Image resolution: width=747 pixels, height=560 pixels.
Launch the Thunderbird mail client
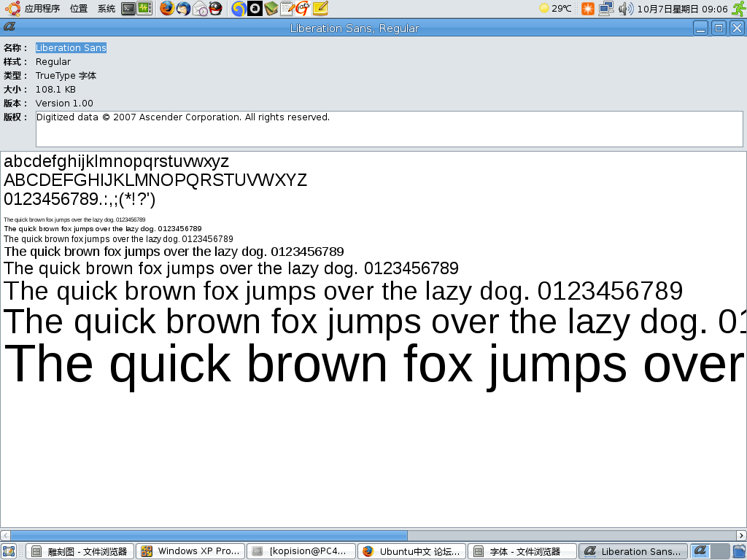183,8
